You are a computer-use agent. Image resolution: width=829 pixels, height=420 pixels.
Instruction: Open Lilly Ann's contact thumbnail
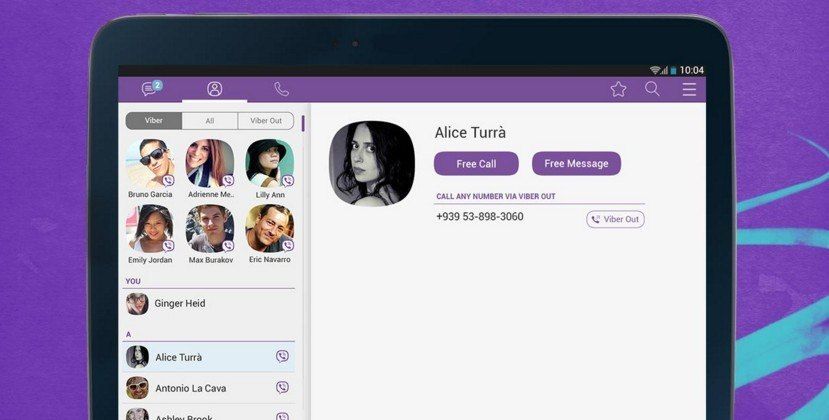coord(269,163)
